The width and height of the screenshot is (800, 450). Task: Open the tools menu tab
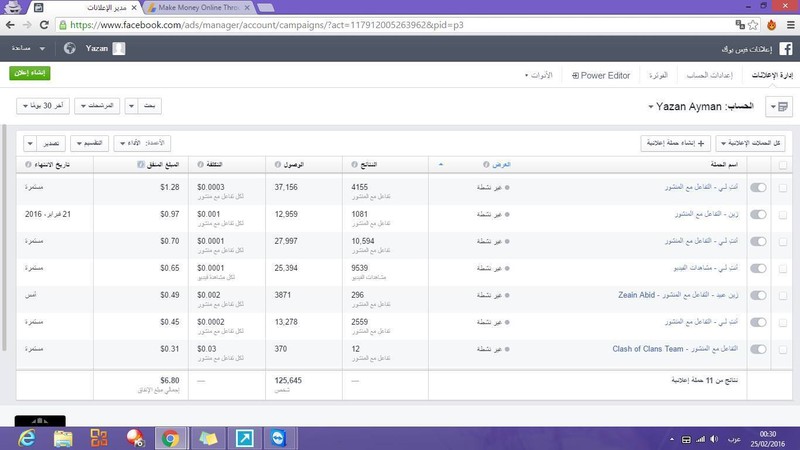538,76
